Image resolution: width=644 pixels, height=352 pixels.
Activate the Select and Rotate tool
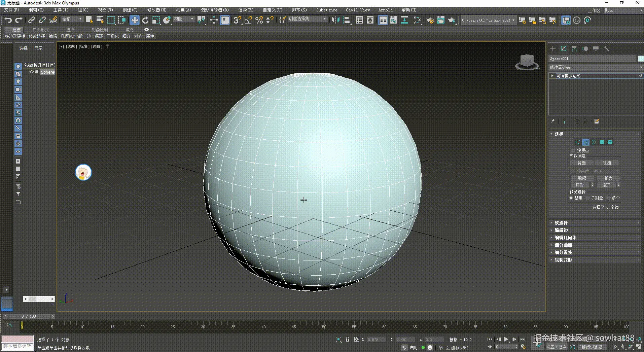(x=145, y=20)
